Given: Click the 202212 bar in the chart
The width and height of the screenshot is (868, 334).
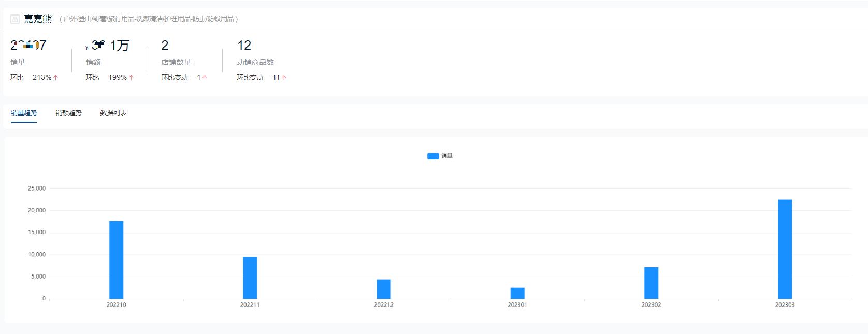Looking at the screenshot, I should pyautogui.click(x=384, y=289).
